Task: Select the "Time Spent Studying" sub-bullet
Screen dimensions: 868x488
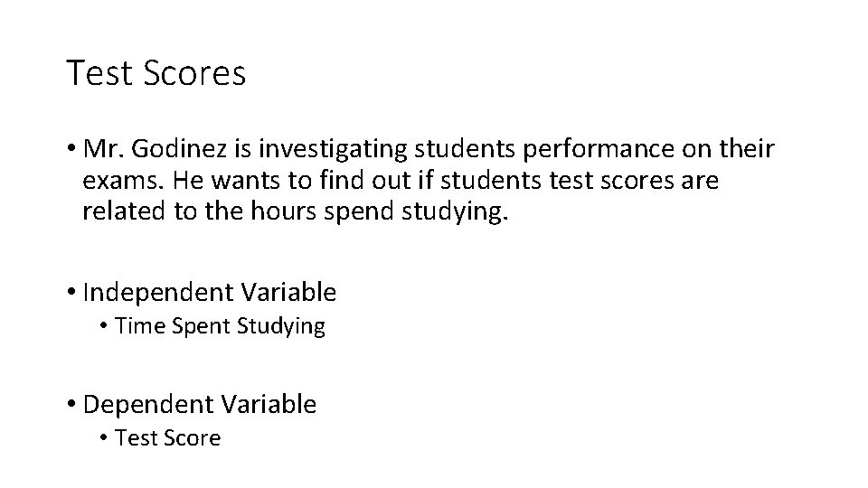Action: (220, 326)
